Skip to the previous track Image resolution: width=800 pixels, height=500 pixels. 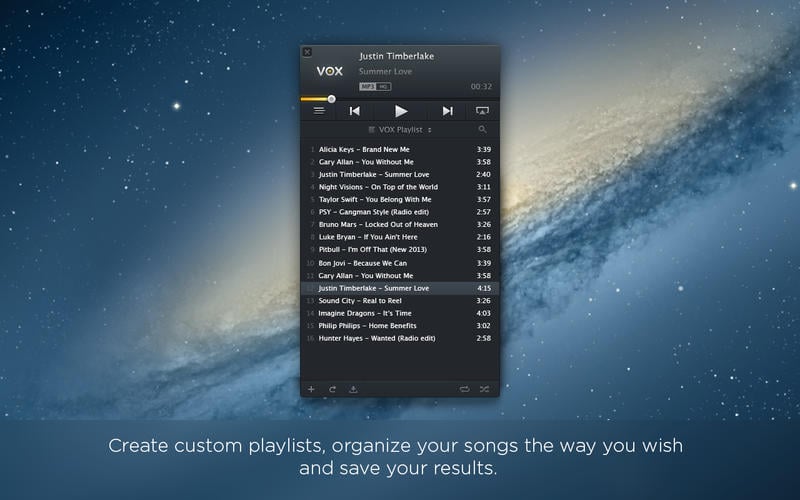(x=355, y=111)
